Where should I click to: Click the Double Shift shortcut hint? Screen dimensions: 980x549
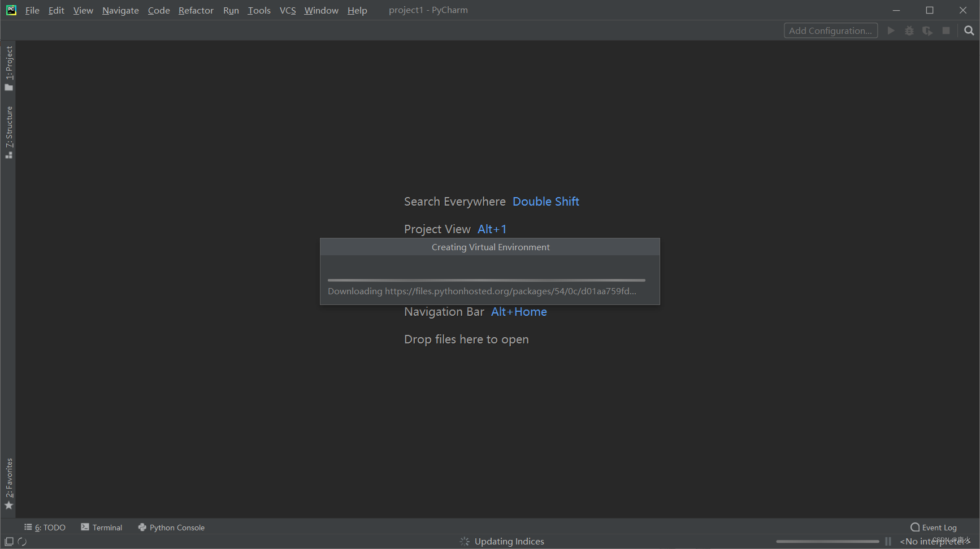pyautogui.click(x=546, y=202)
